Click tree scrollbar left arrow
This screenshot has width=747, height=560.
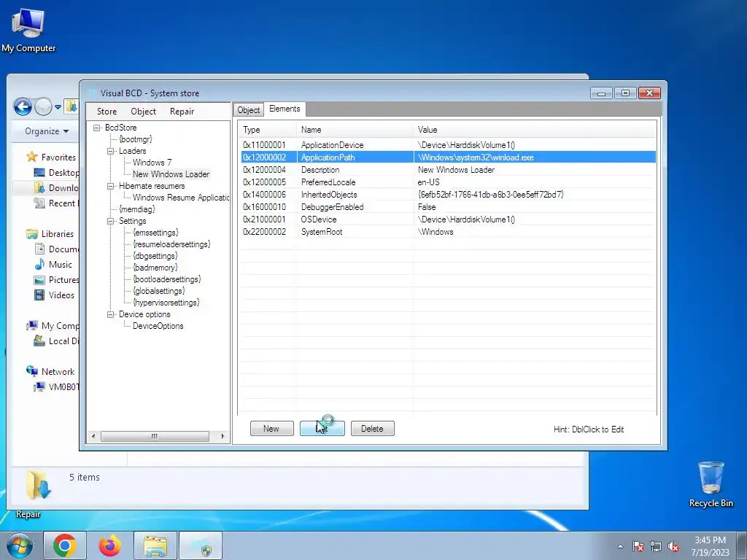(93, 436)
